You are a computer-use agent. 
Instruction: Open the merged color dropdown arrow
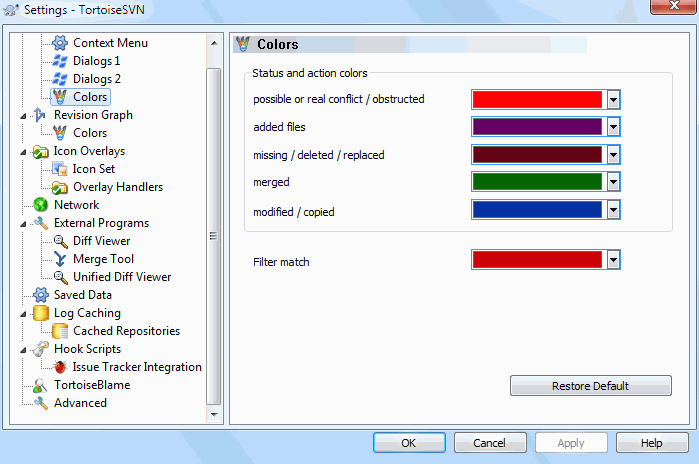pos(613,182)
